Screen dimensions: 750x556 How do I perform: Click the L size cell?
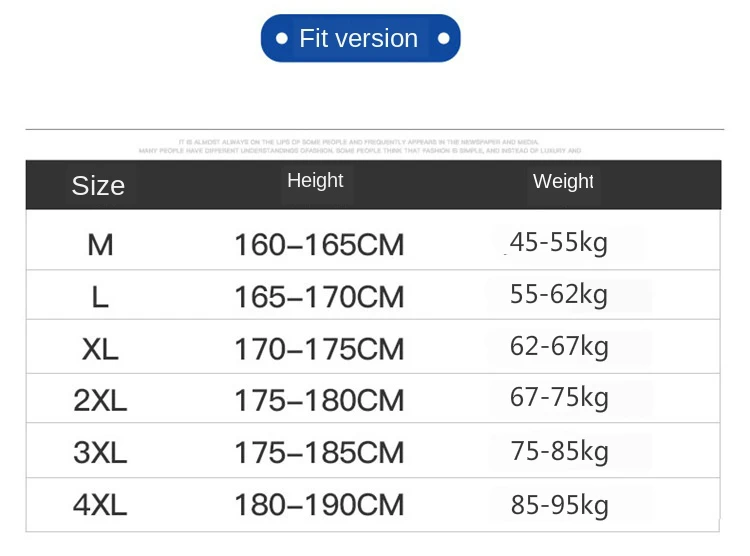pos(100,297)
